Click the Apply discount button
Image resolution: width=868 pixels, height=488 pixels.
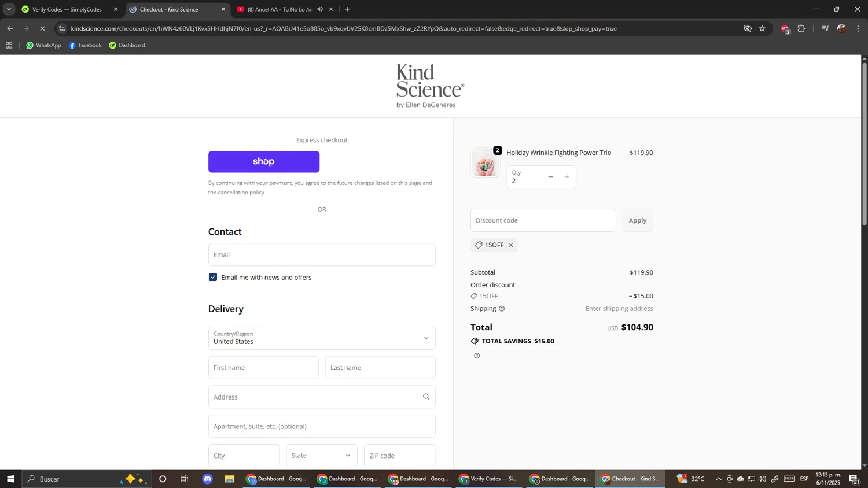[x=638, y=220]
